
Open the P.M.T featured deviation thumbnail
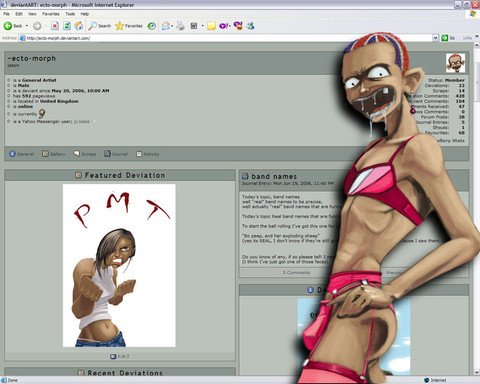(x=119, y=265)
